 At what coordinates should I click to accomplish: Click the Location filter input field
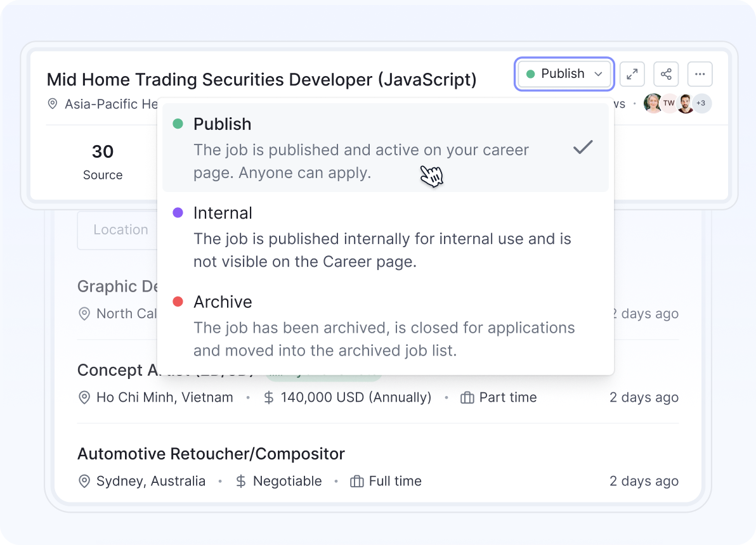[x=117, y=230]
